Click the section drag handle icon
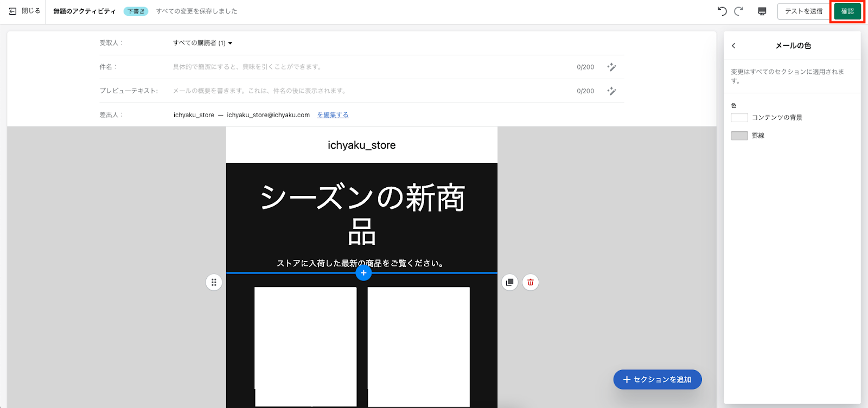The width and height of the screenshot is (868, 408). coord(214,282)
